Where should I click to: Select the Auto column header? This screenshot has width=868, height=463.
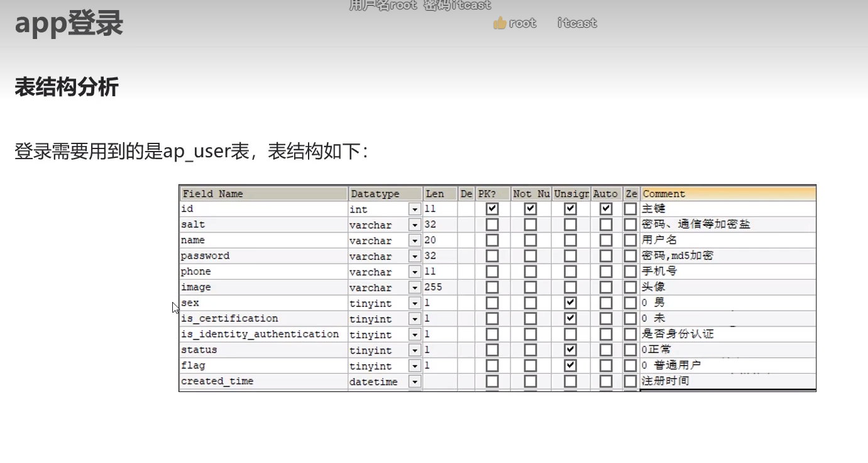[606, 194]
